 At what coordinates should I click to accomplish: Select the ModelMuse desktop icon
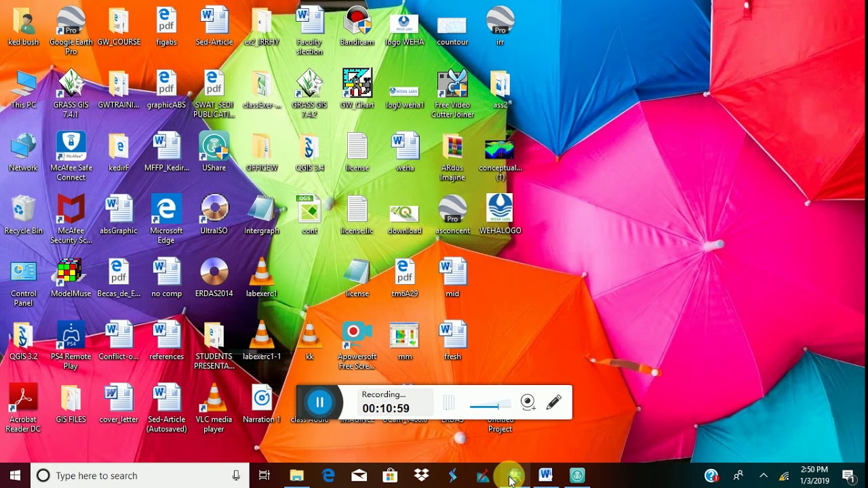(x=71, y=278)
